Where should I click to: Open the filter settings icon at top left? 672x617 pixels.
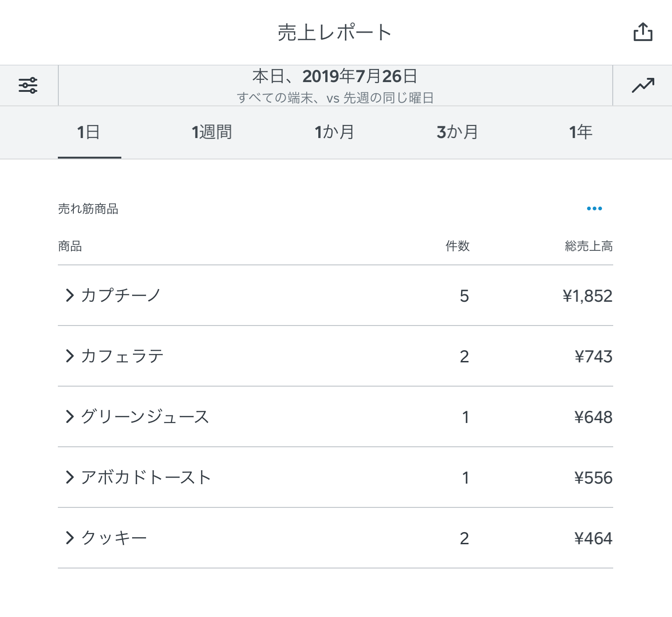click(28, 85)
